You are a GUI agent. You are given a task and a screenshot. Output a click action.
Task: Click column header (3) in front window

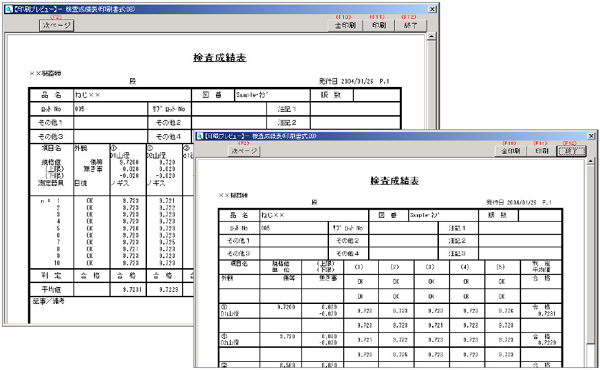click(x=430, y=267)
